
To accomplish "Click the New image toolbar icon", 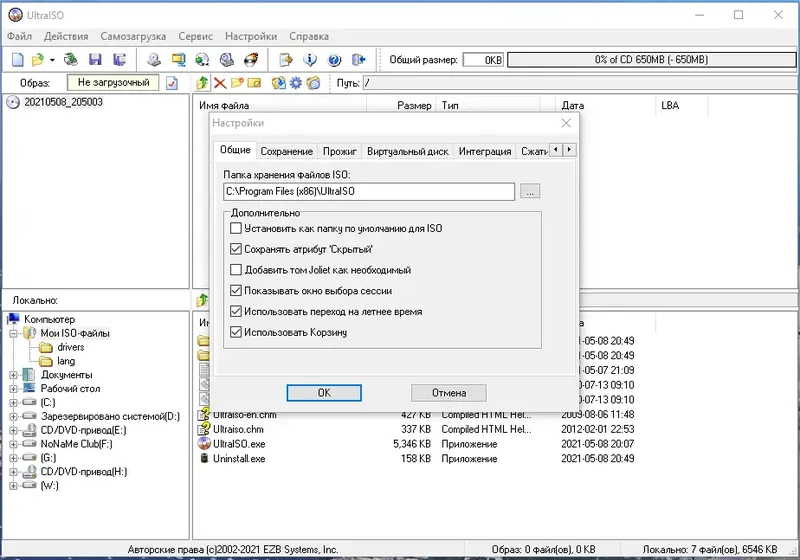I will (x=18, y=60).
